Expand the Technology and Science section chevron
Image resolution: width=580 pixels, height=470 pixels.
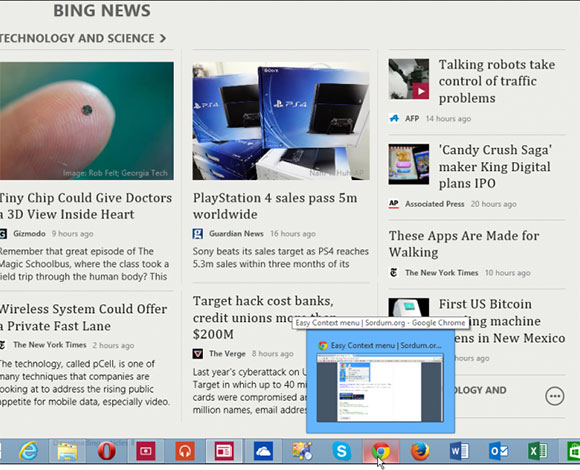coord(163,38)
